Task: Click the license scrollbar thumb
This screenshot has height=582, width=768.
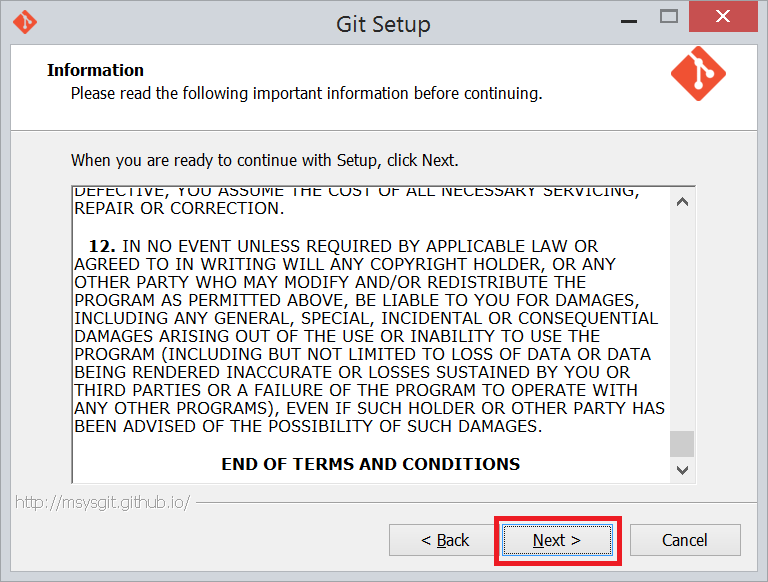Action: pyautogui.click(x=683, y=443)
